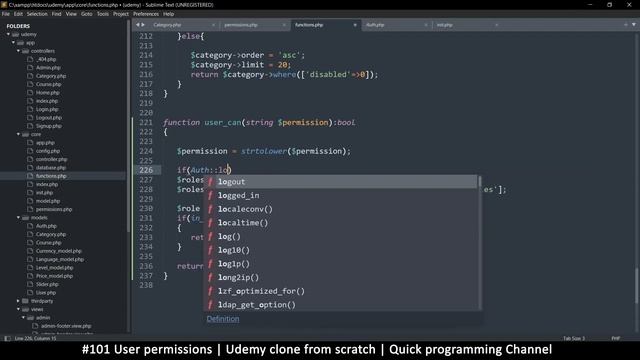Click the file icon of Login.php
640x360 pixels.
(30, 109)
